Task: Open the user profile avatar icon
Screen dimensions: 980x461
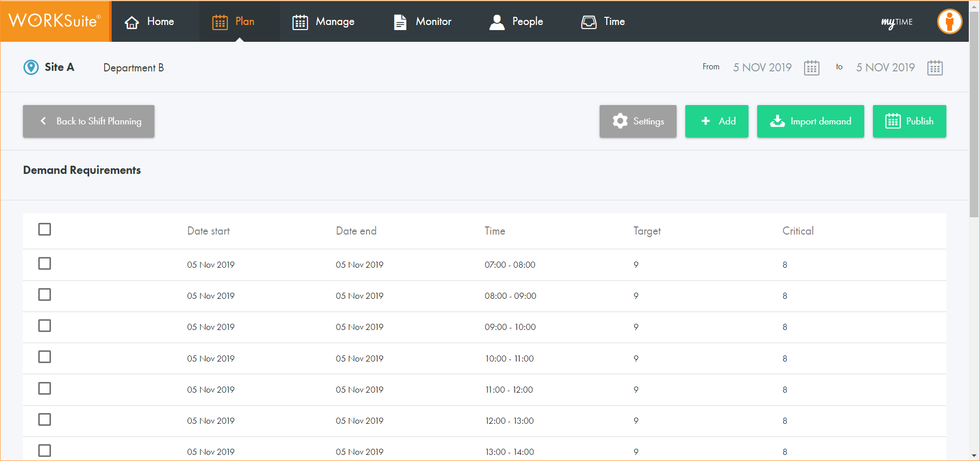Action: 949,21
